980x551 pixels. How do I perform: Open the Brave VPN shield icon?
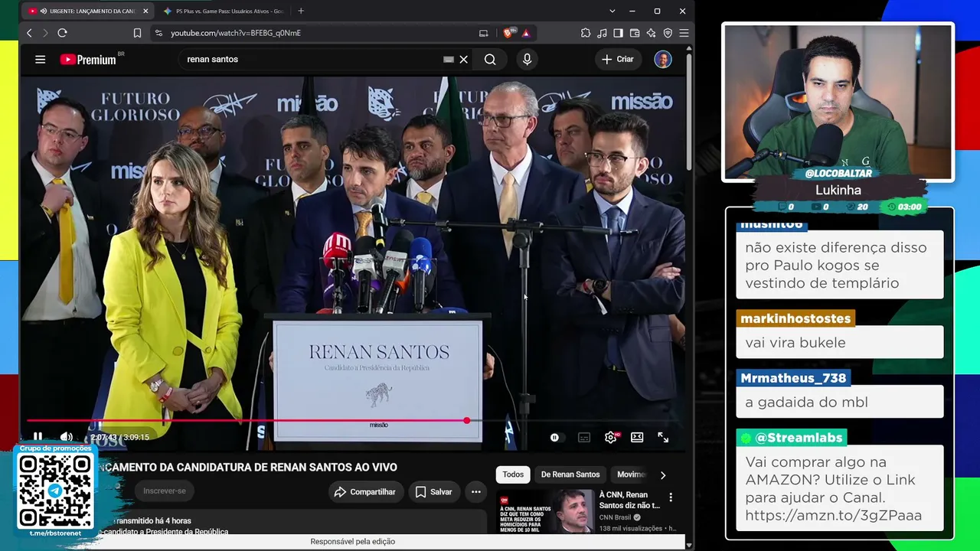668,33
